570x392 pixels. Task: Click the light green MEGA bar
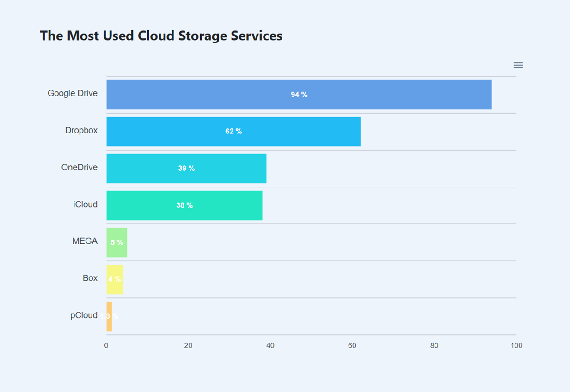pos(116,242)
